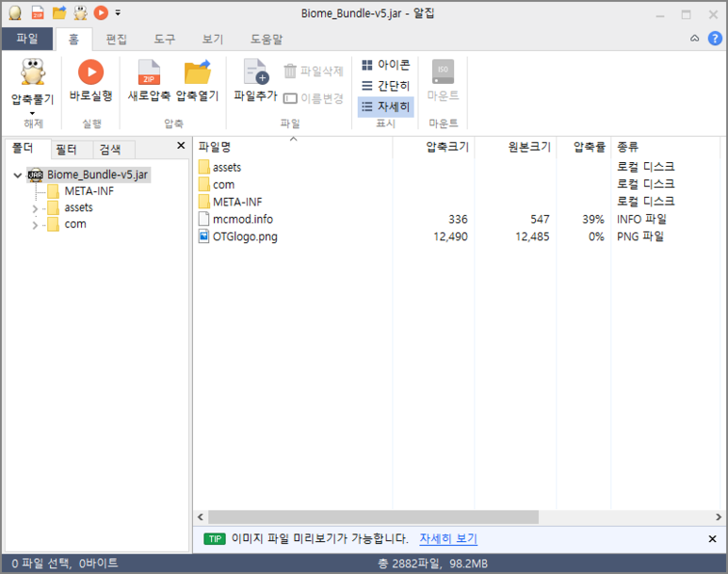Screen dimensions: 728x574
Task: Select META-INF folder in the tree
Action: [89, 191]
